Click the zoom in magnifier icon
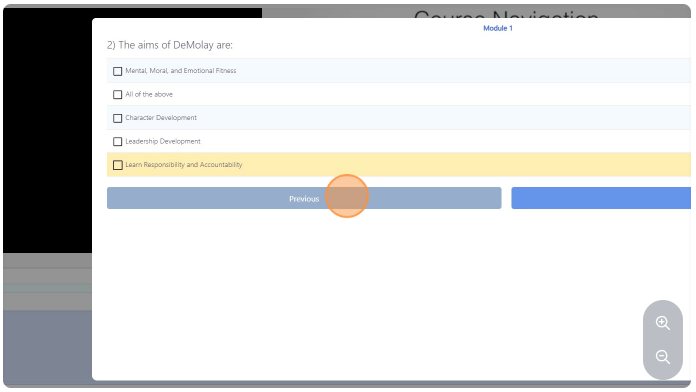Screen dimensions: 696x392 tap(663, 323)
